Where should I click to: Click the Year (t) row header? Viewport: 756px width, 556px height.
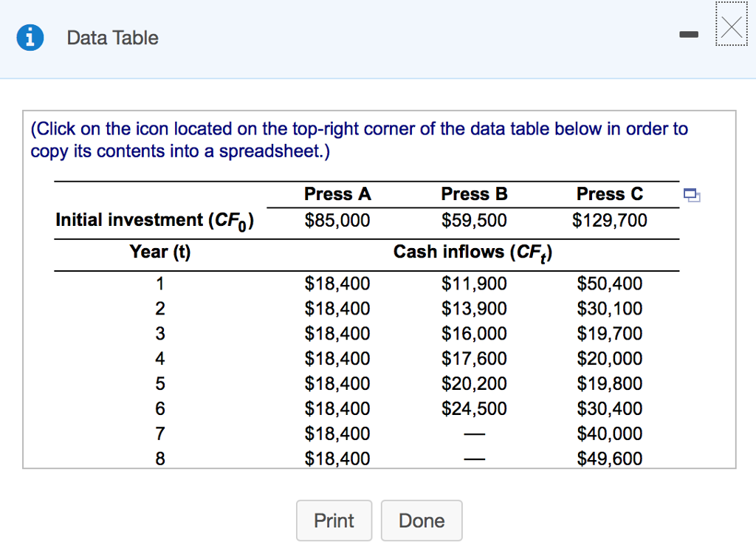[159, 253]
